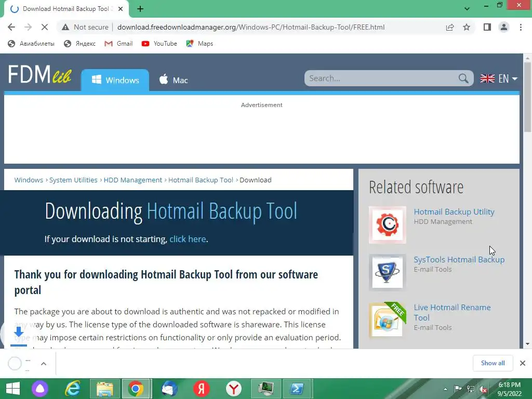Click the muted volume tray icon

pos(483,389)
